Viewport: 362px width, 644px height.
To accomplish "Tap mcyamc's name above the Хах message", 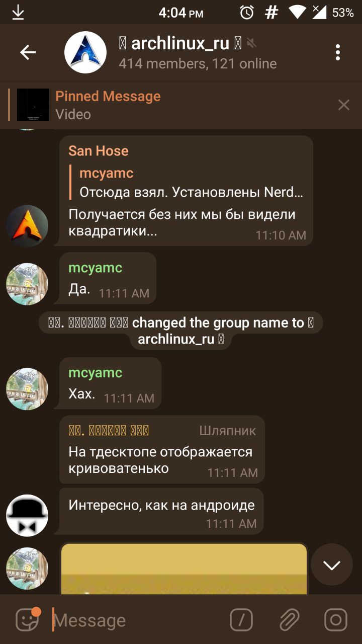I will tap(96, 373).
